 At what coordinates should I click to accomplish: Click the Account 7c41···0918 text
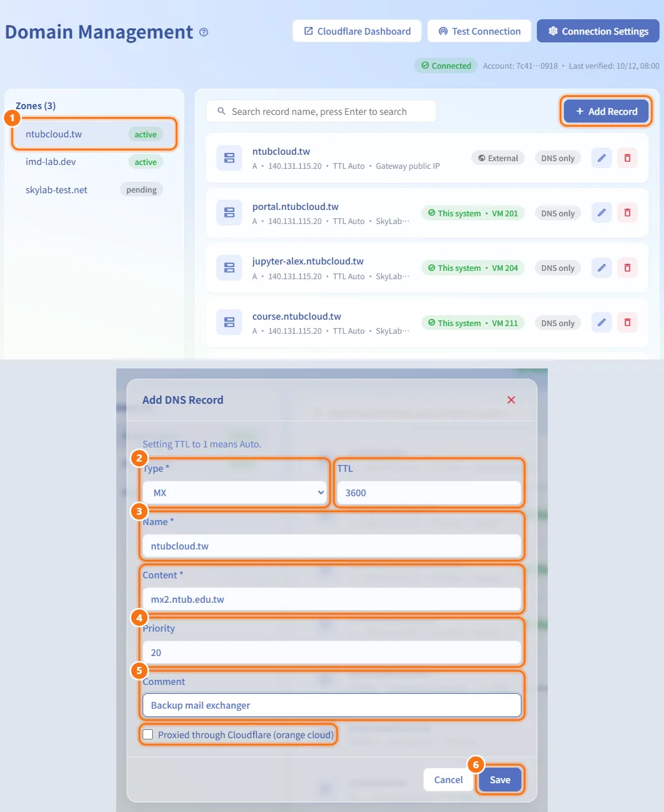click(520, 65)
